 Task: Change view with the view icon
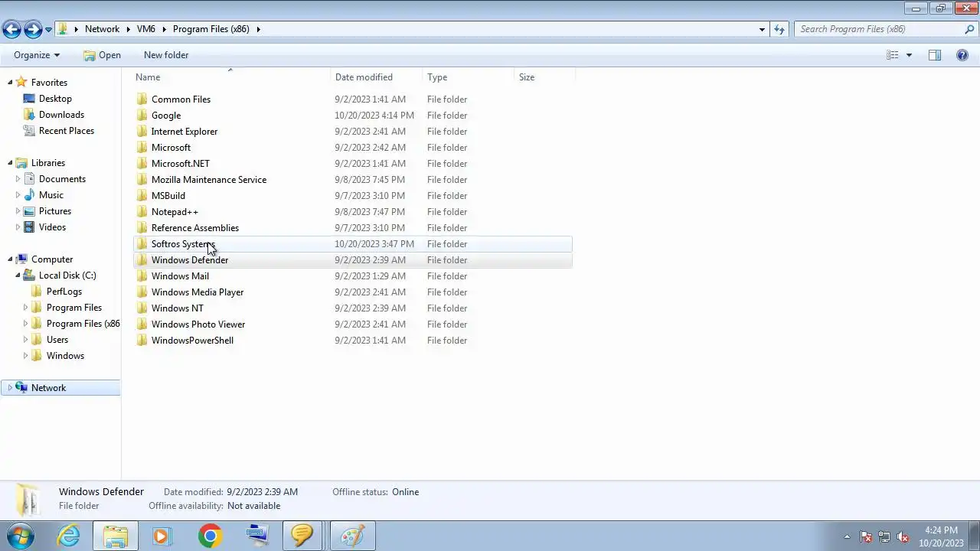[893, 55]
